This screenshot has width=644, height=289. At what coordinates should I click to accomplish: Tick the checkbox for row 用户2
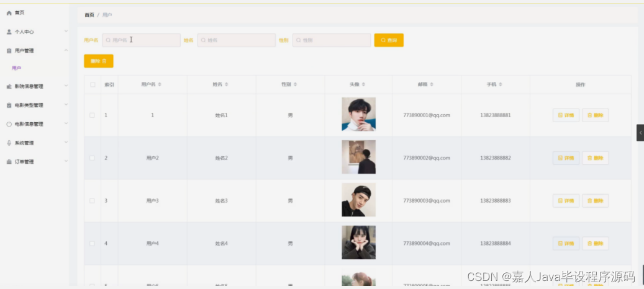click(x=93, y=158)
